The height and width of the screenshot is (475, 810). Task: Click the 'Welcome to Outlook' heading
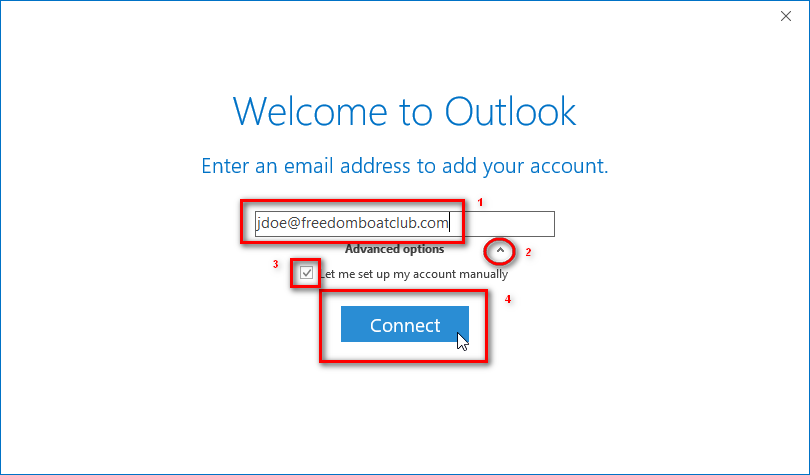(404, 111)
